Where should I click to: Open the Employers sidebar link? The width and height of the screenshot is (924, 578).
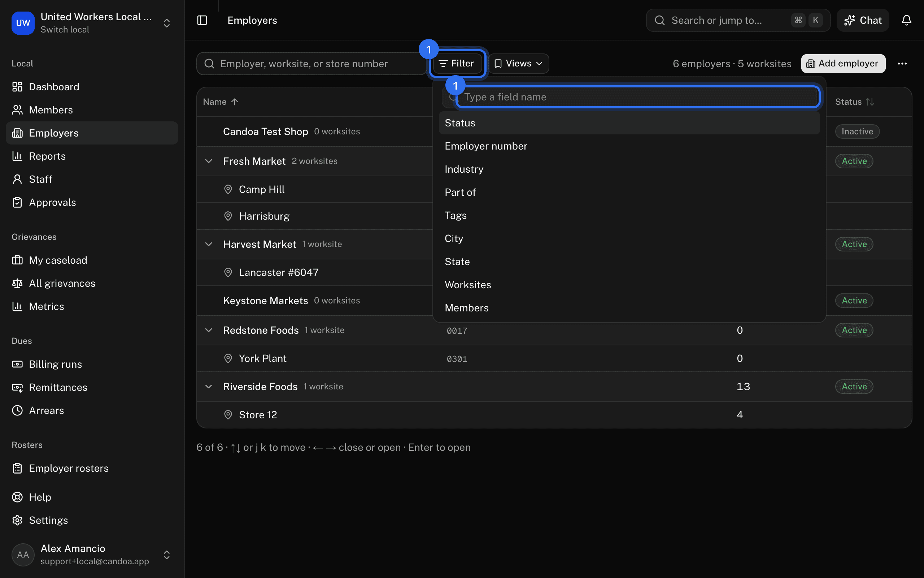[92, 133]
